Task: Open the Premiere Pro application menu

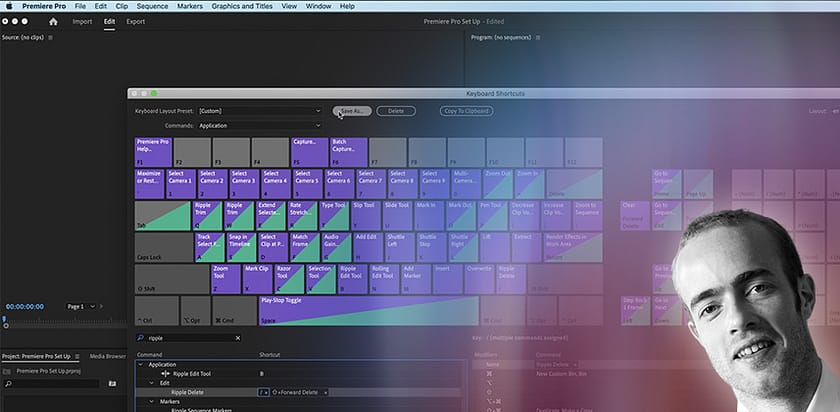Action: [x=44, y=6]
